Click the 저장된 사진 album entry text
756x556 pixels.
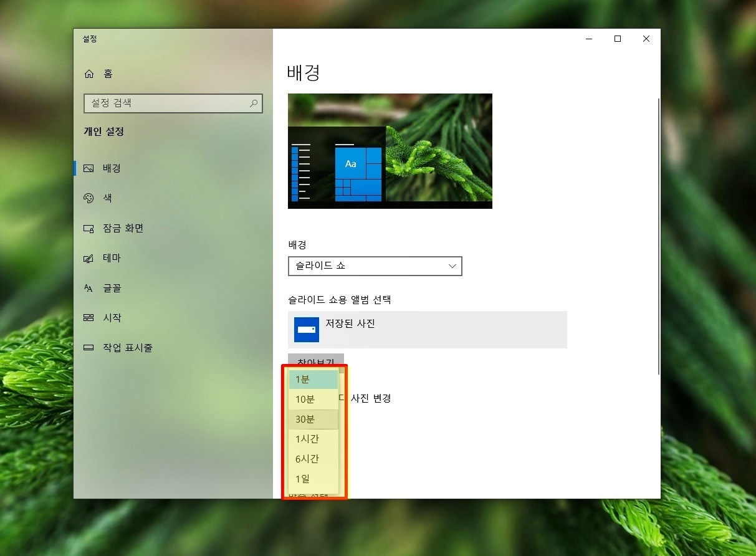[x=350, y=324]
